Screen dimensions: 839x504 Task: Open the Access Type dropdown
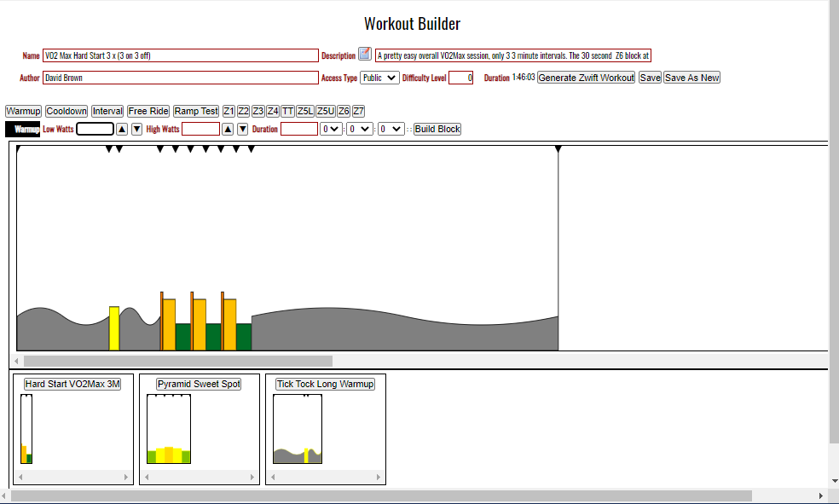tap(379, 78)
